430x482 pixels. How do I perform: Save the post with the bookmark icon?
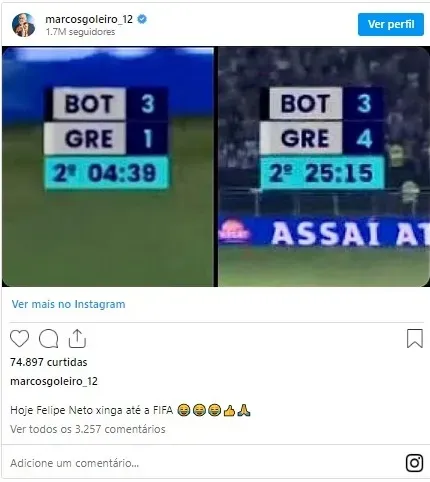[x=415, y=338]
